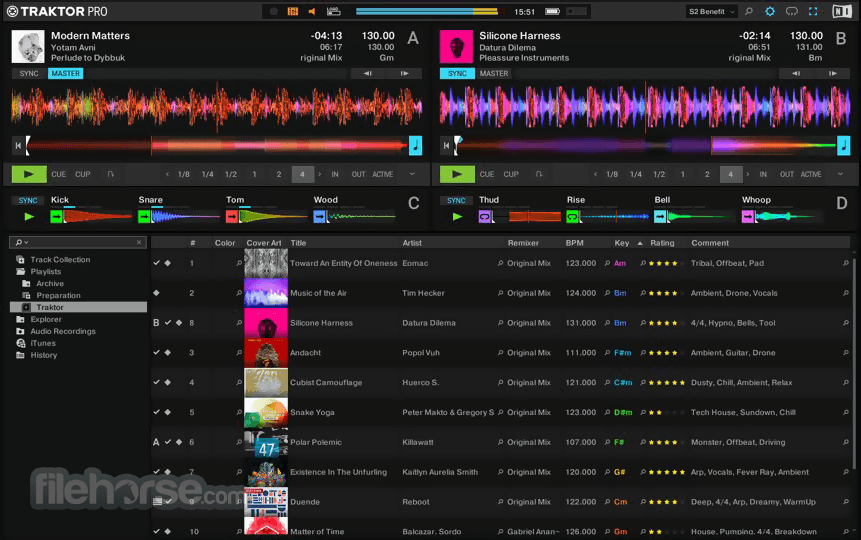Toggle flux mode icon on Deck A
Screen dimensions: 861x540
pyautogui.click(x=110, y=174)
